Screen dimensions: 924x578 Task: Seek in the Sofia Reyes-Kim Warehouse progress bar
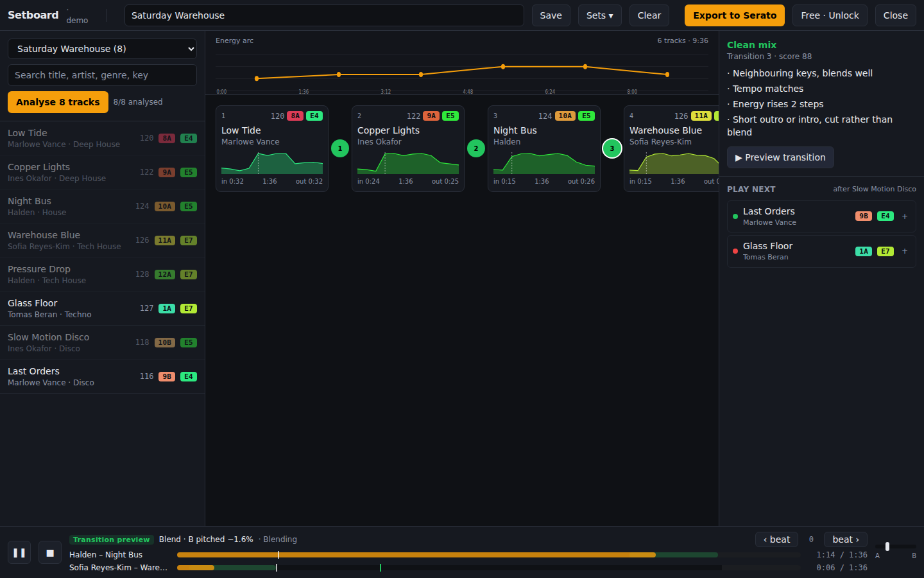click(x=488, y=568)
